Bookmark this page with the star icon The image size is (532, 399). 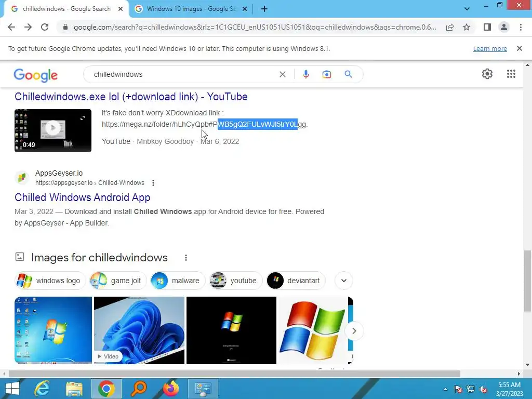[x=467, y=27]
